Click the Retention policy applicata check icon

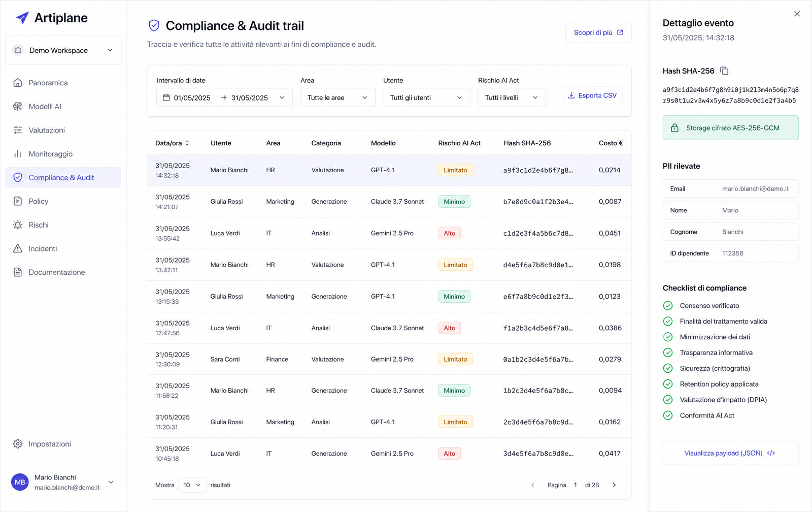[668, 384]
